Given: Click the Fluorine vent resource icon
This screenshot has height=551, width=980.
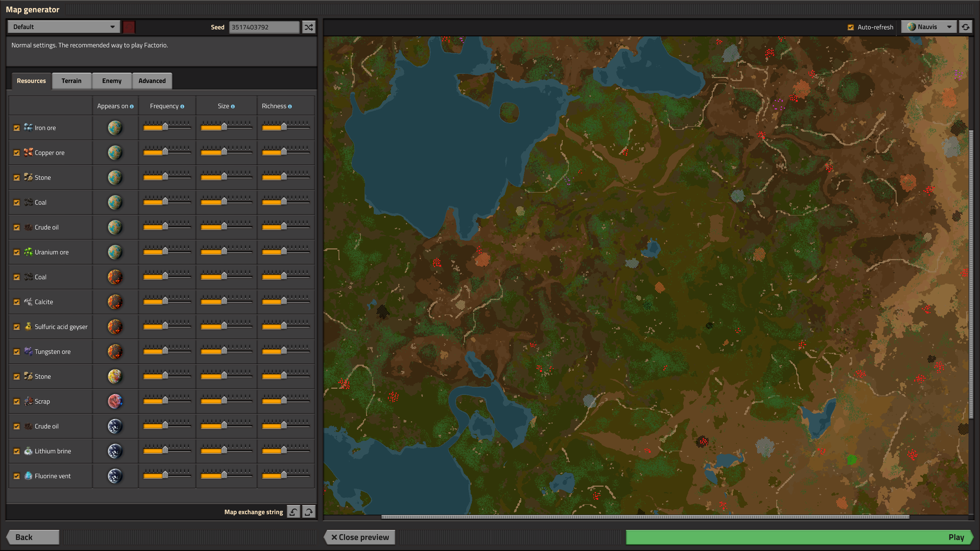Looking at the screenshot, I should [x=28, y=476].
